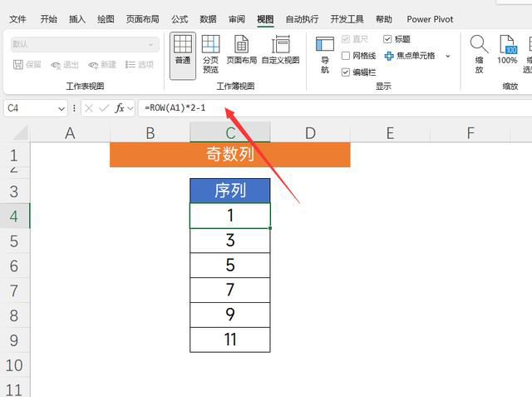Image resolution: width=532 pixels, height=397 pixels.
Task: Select column B header
Action: (x=150, y=133)
